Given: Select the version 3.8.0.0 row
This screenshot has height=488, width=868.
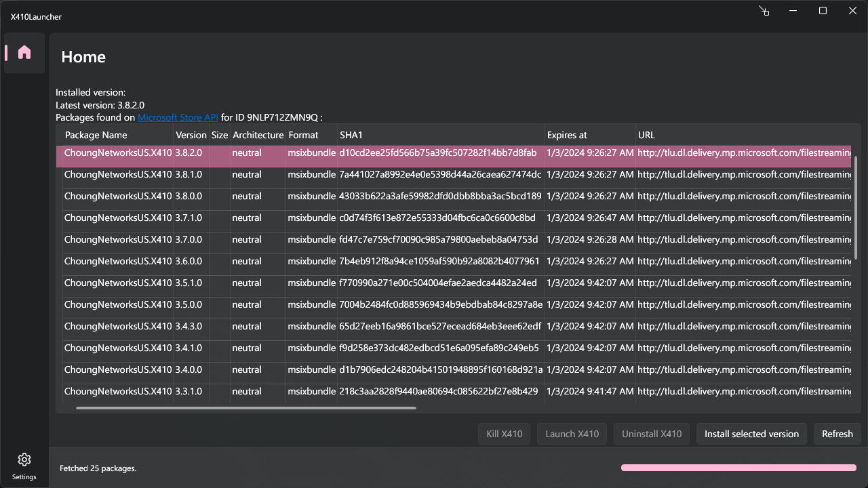Looking at the screenshot, I should pos(454,199).
